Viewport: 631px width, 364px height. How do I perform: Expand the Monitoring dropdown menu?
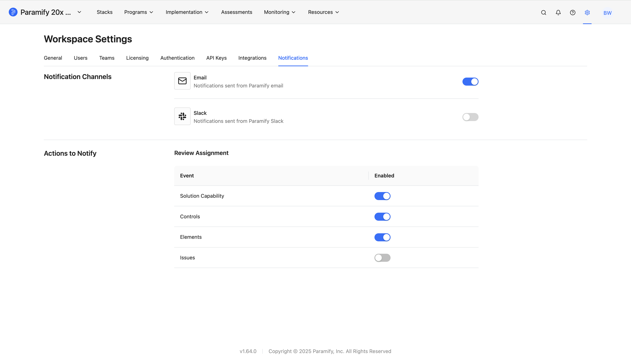click(x=280, y=12)
